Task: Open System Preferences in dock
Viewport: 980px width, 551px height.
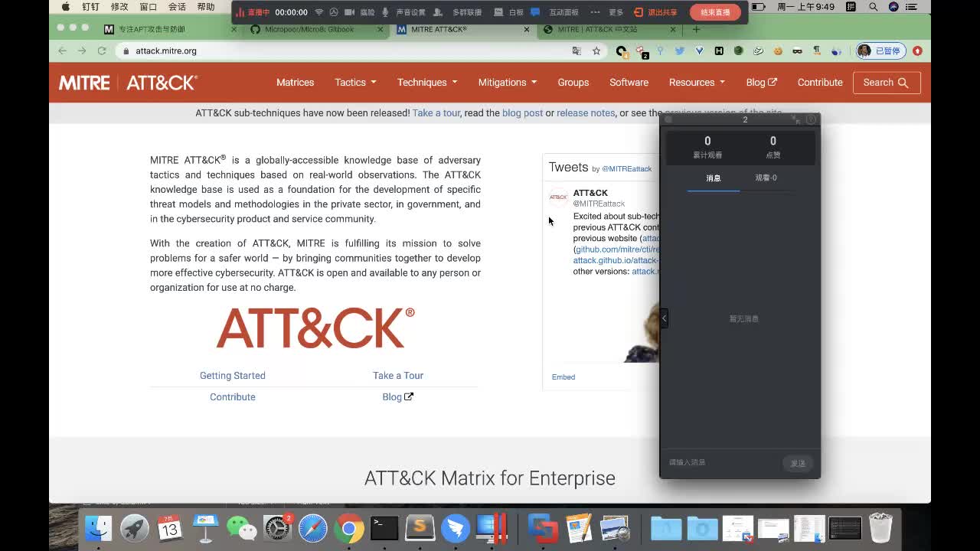Action: 277,528
